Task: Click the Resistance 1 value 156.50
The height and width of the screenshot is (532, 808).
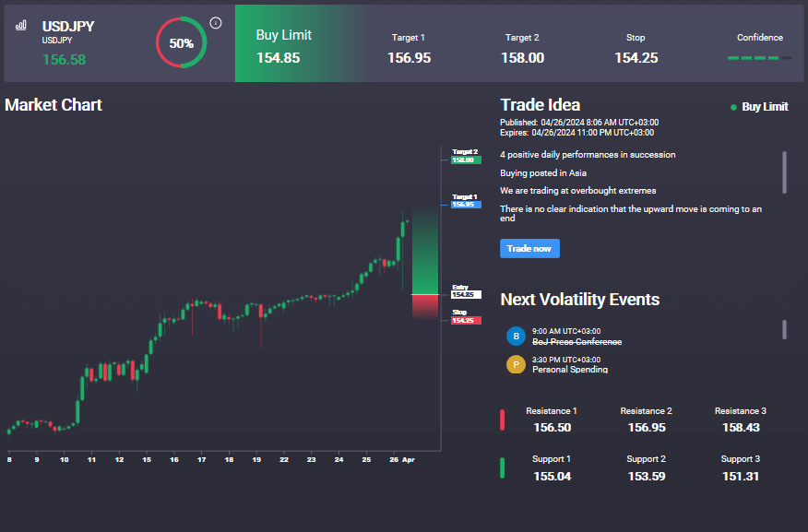Action: [552, 428]
